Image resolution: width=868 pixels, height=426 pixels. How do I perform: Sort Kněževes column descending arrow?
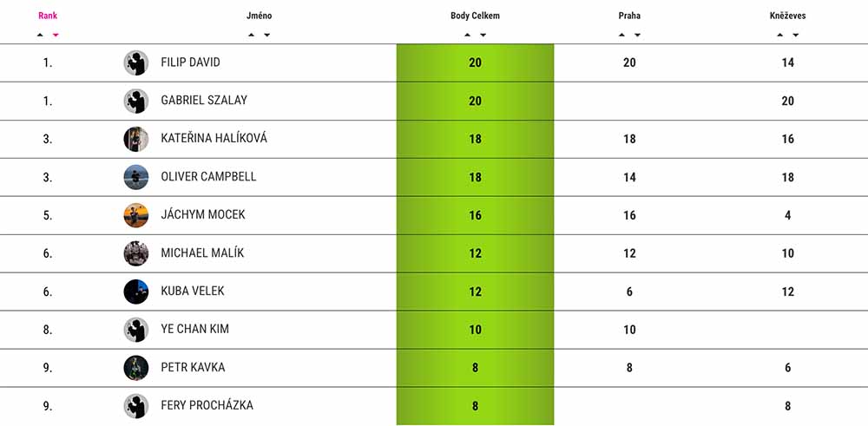click(x=795, y=35)
